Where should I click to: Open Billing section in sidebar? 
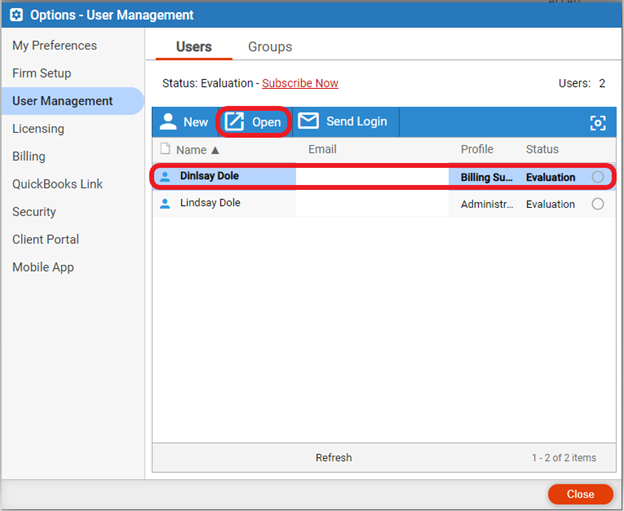click(x=29, y=156)
